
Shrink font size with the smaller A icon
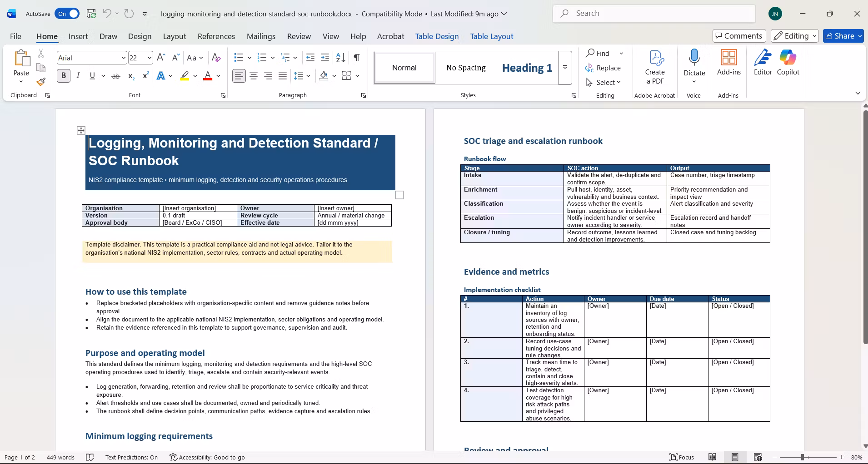coord(175,58)
